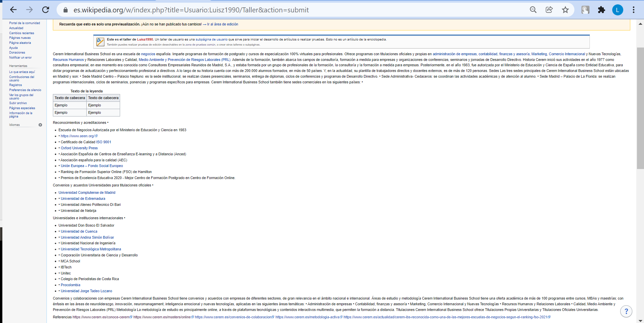Open Información de la página link

(21, 114)
